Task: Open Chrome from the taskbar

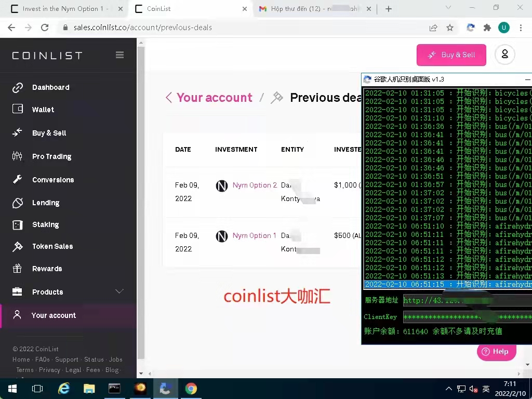Action: coord(191,389)
